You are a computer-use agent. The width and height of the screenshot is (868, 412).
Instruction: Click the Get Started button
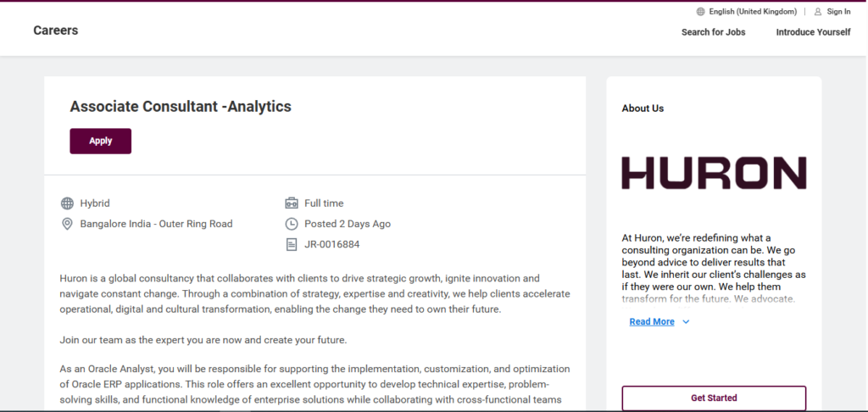pyautogui.click(x=714, y=398)
